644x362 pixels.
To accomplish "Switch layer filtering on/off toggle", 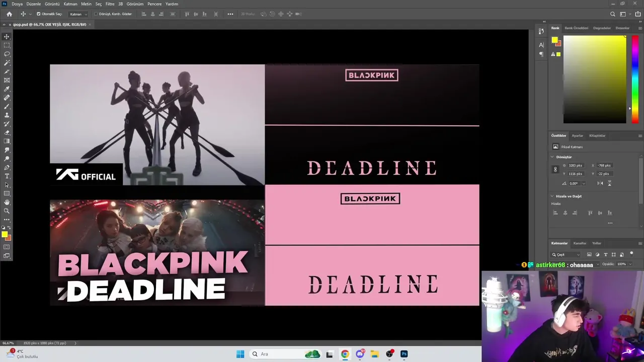I will (631, 253).
